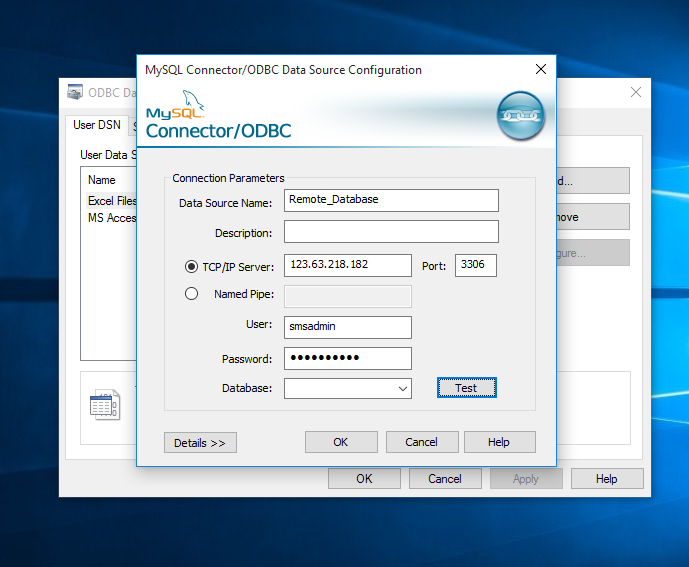This screenshot has height=567, width=689.
Task: Select the TCP/IP Server radio button
Action: pyautogui.click(x=192, y=266)
